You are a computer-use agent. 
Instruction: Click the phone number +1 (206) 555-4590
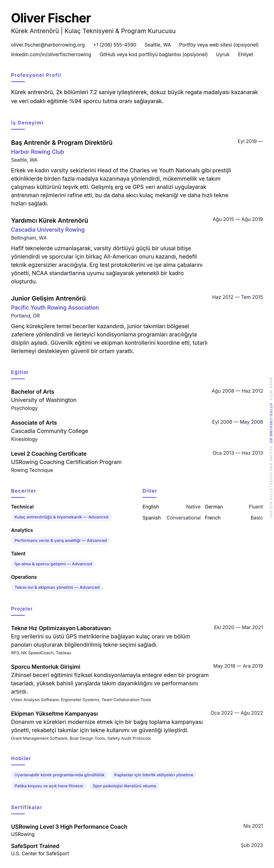pyautogui.click(x=115, y=45)
